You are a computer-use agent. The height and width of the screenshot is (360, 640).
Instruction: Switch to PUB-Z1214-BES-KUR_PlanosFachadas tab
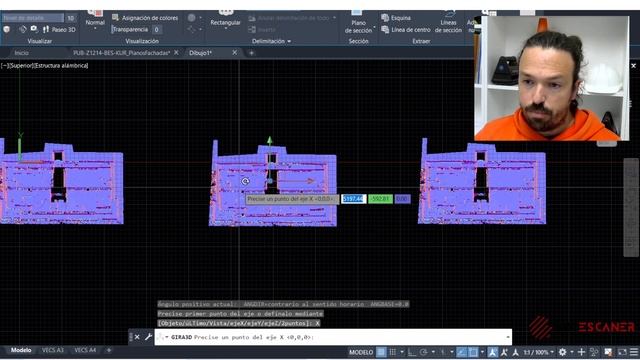(121, 53)
